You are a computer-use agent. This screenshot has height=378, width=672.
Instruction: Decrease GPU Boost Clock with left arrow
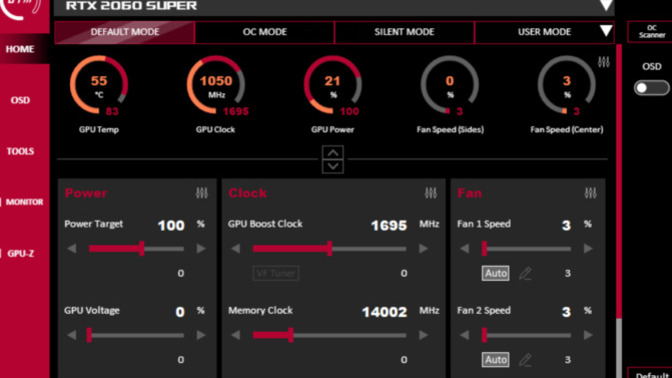pos(235,249)
